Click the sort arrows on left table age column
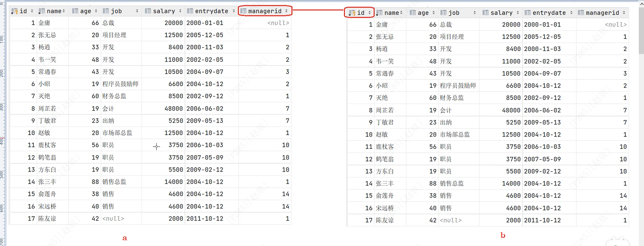The width and height of the screenshot is (644, 246). coord(96,11)
